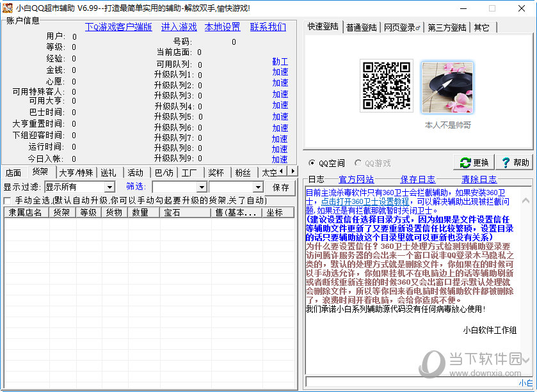Open the 活动 tab
The width and height of the screenshot is (537, 392).
coord(135,173)
